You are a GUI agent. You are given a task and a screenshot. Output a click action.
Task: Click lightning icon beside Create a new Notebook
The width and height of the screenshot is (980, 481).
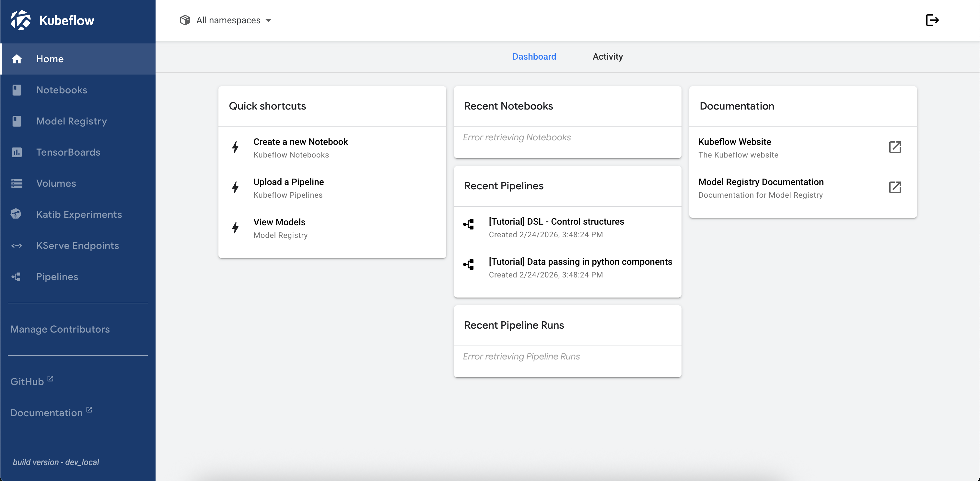point(236,147)
